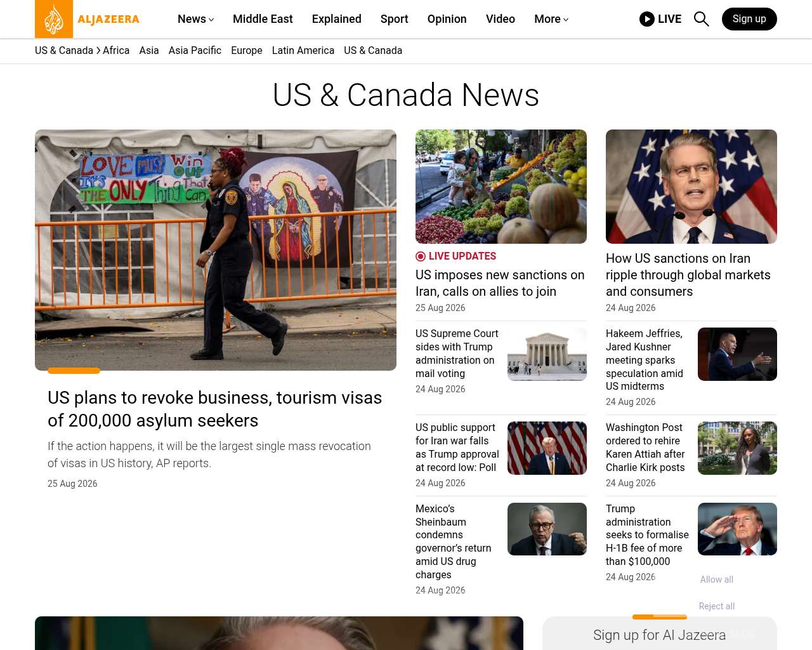
Task: Open the man at microphones photo
Action: pos(691,187)
